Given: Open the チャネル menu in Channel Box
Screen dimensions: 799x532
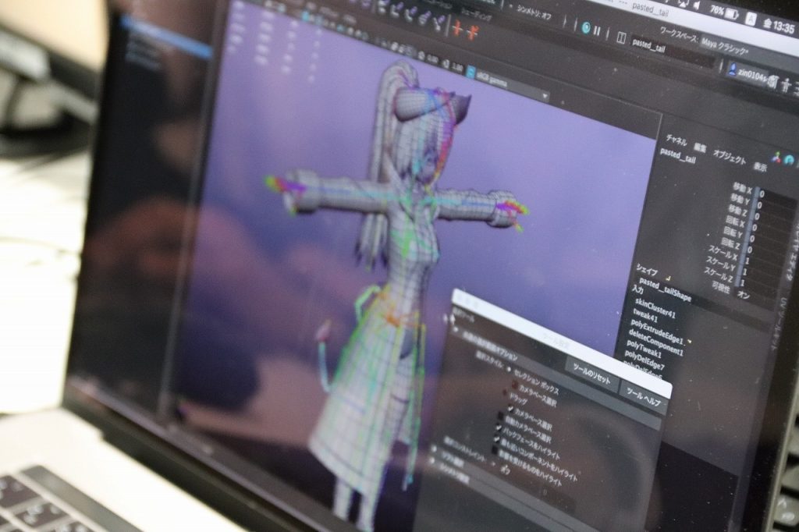Looking at the screenshot, I should [676, 140].
